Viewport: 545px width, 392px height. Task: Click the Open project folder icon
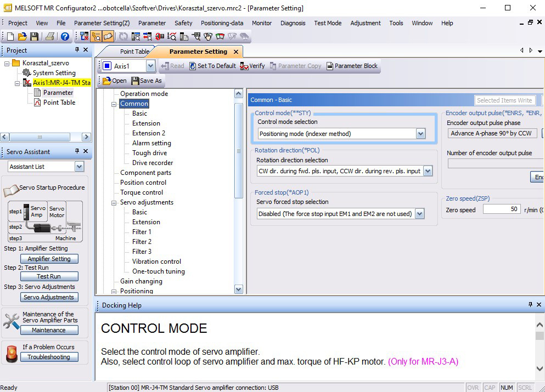pyautogui.click(x=22, y=37)
